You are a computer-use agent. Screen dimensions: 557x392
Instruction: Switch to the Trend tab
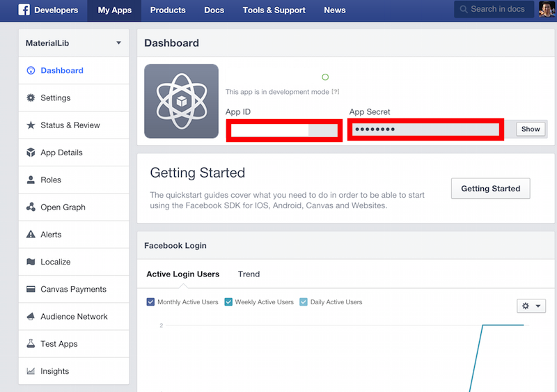pyautogui.click(x=249, y=274)
